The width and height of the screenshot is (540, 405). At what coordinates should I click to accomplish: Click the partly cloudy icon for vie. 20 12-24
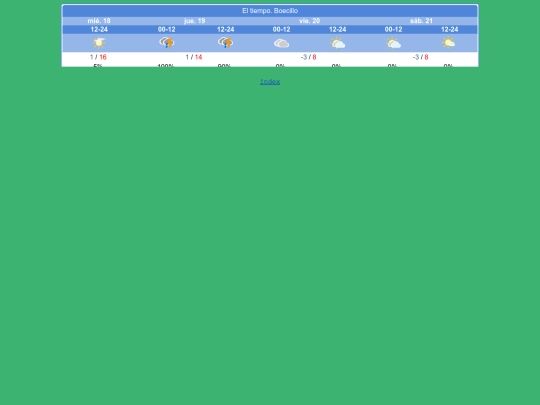[338, 43]
